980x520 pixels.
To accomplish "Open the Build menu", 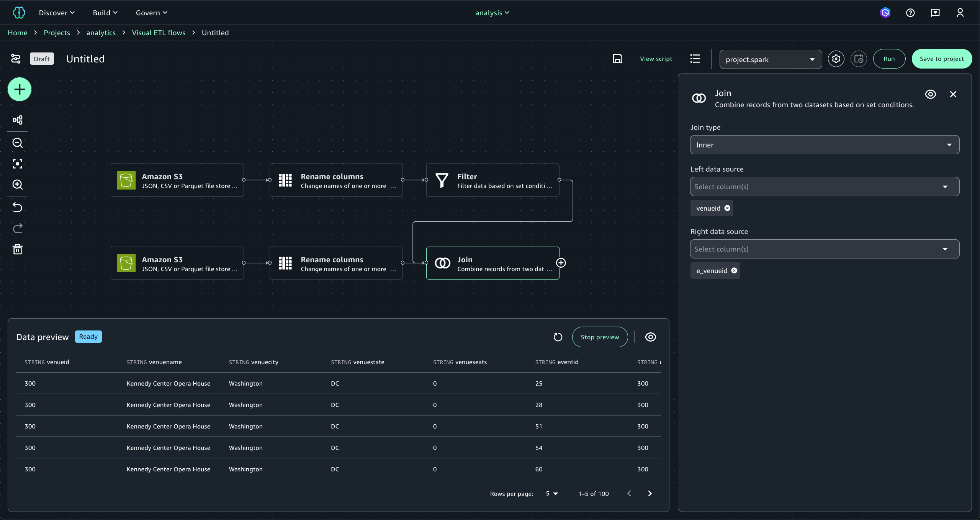I will tap(105, 13).
